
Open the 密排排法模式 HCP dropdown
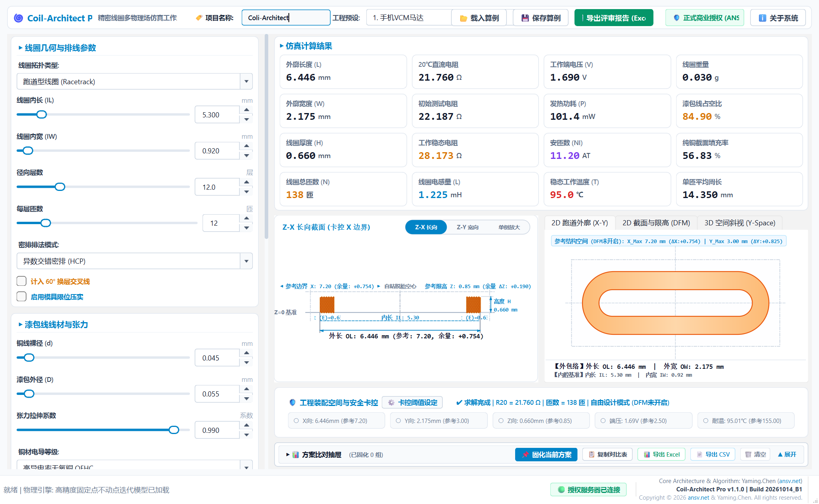pyautogui.click(x=135, y=261)
